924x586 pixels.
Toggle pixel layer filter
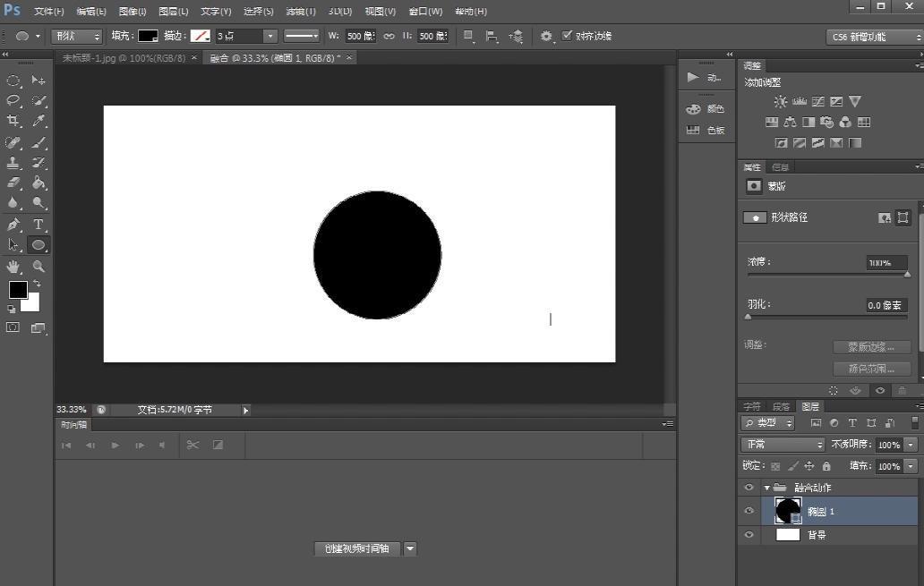pyautogui.click(x=817, y=423)
